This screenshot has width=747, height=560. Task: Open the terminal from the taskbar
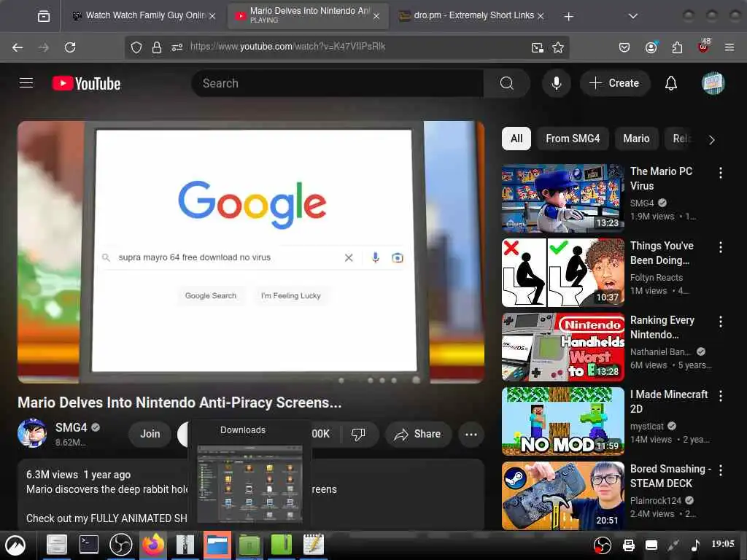(x=88, y=545)
